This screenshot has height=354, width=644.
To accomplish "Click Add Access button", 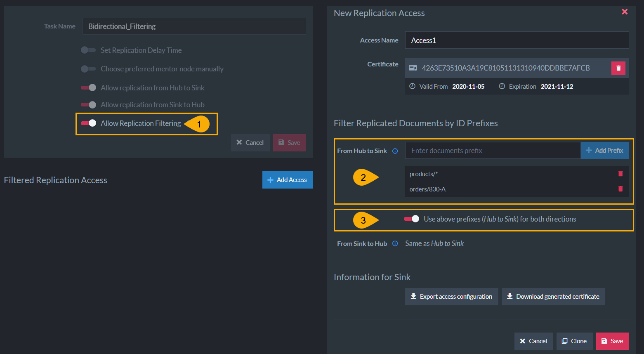I will [x=288, y=180].
